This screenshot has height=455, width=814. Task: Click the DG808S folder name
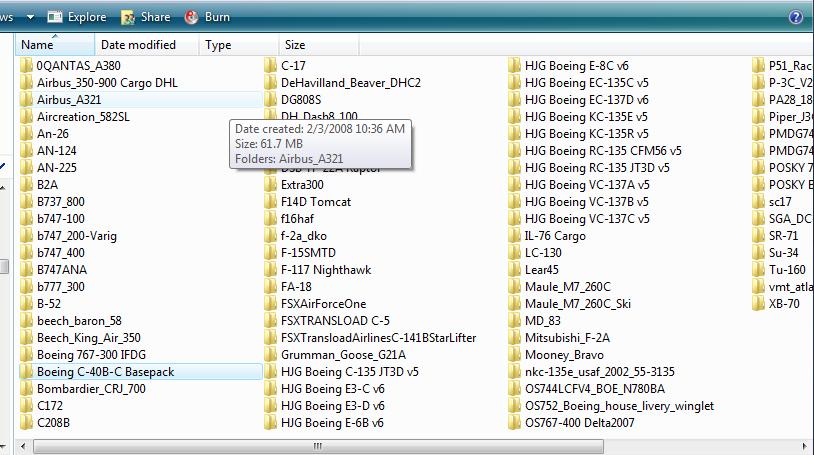coord(301,100)
